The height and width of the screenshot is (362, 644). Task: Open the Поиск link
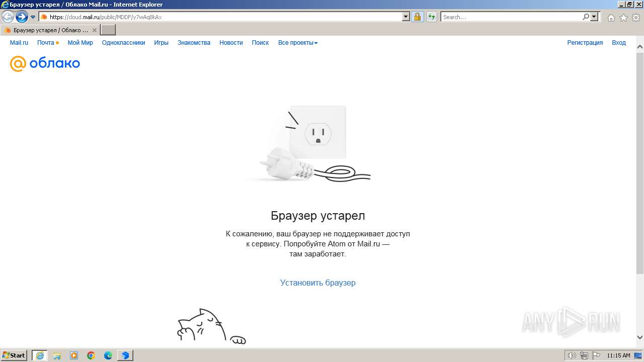click(x=260, y=43)
